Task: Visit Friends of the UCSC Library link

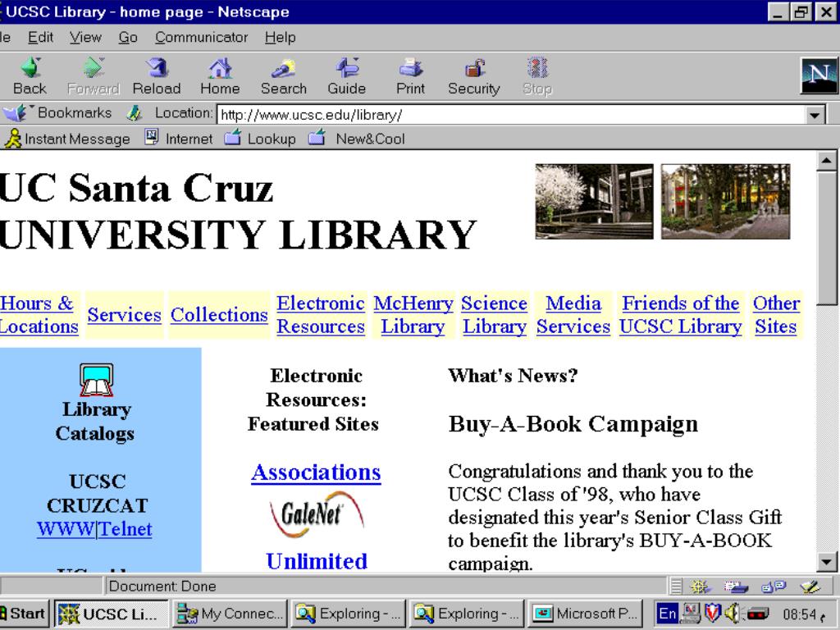Action: click(x=680, y=315)
